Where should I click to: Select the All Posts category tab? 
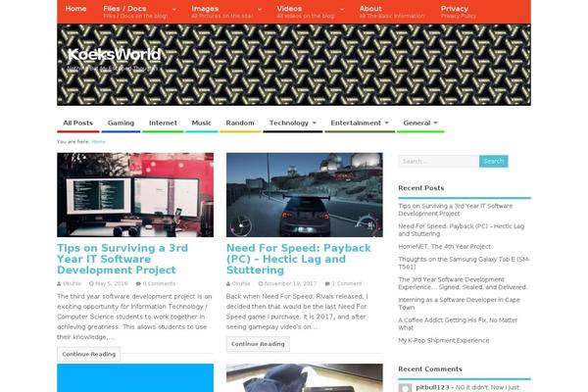[x=78, y=123]
